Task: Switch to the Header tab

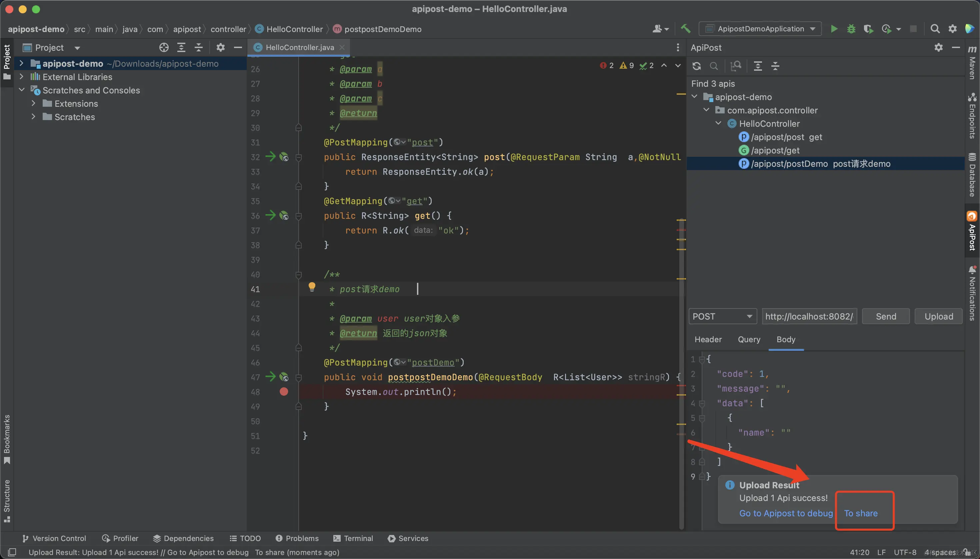Action: (x=708, y=340)
